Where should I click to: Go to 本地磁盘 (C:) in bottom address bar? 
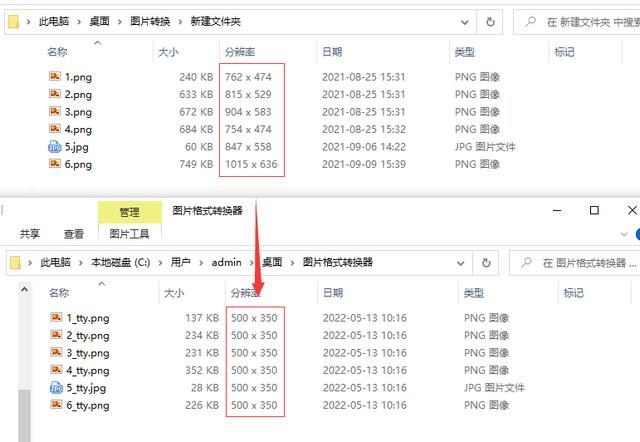coord(120,262)
